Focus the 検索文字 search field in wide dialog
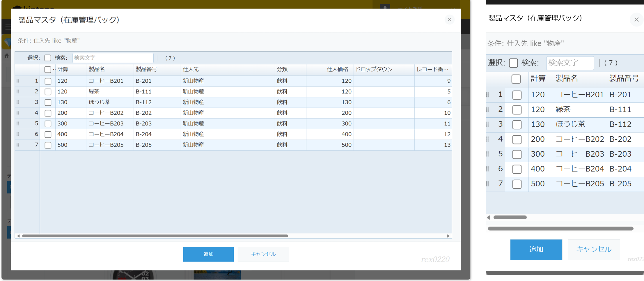This screenshot has width=644, height=281. click(x=113, y=58)
